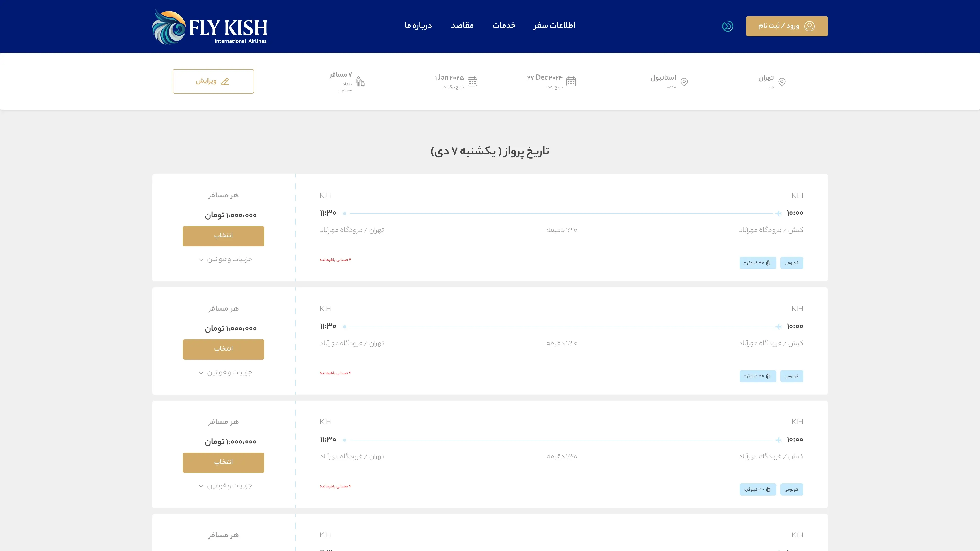Screen dimensions: 980x551
Task: Click انتخاب on the second flight
Action: (x=223, y=349)
